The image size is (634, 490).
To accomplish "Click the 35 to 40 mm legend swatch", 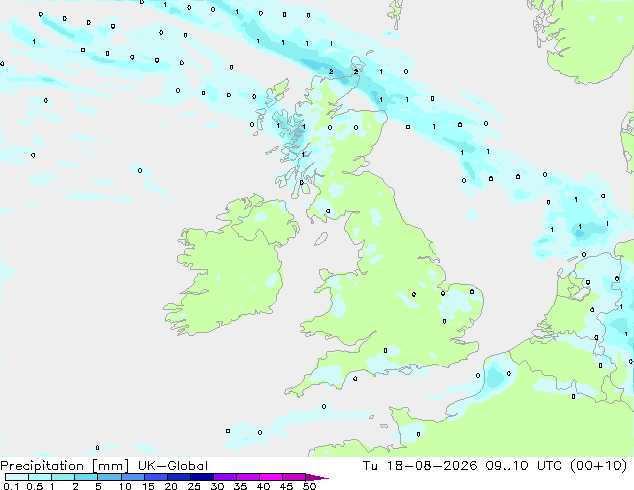I will point(247,477).
